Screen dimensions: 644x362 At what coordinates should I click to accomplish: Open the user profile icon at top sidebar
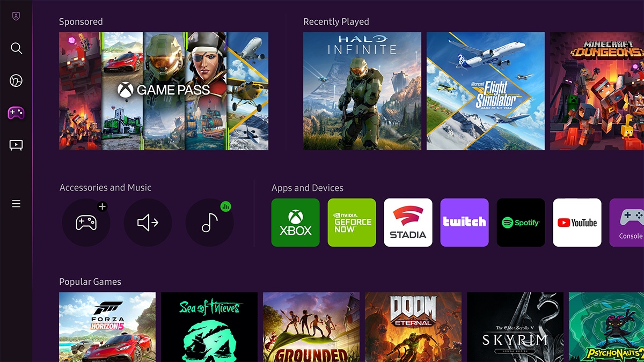(x=16, y=16)
